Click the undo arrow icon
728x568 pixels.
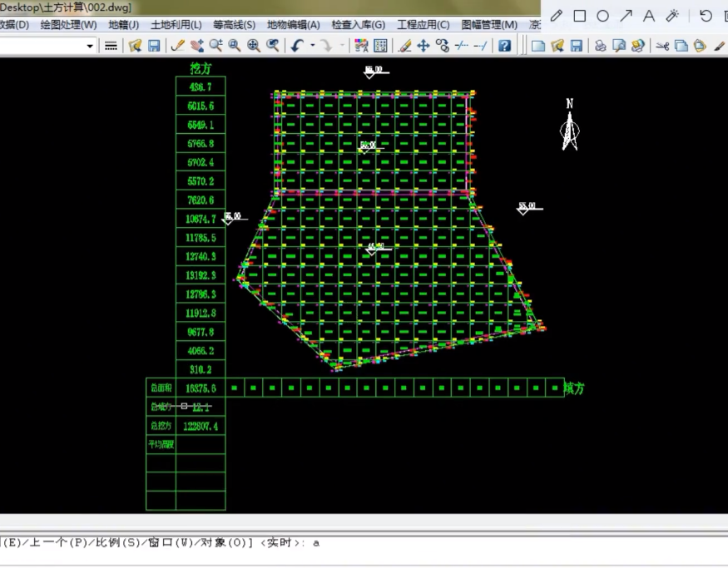coord(297,46)
